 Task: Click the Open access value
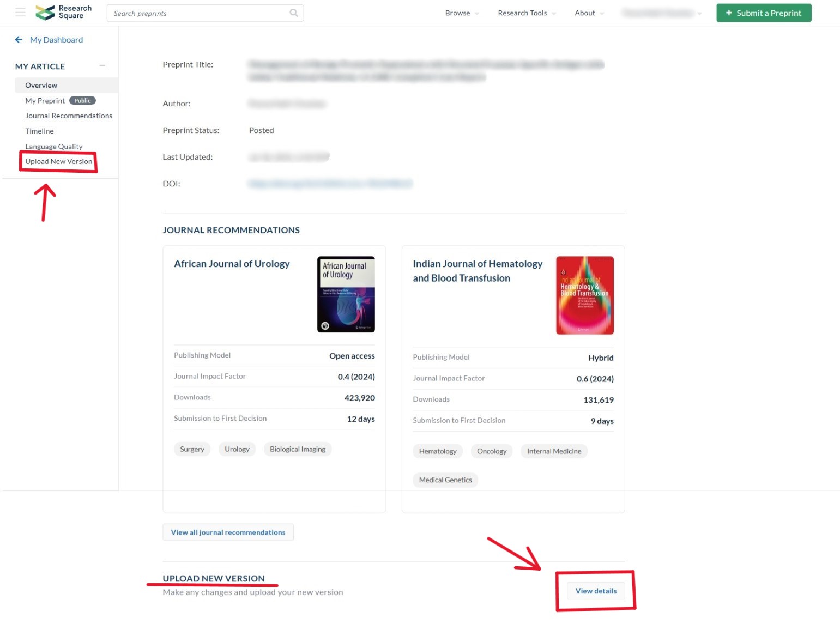pyautogui.click(x=352, y=356)
